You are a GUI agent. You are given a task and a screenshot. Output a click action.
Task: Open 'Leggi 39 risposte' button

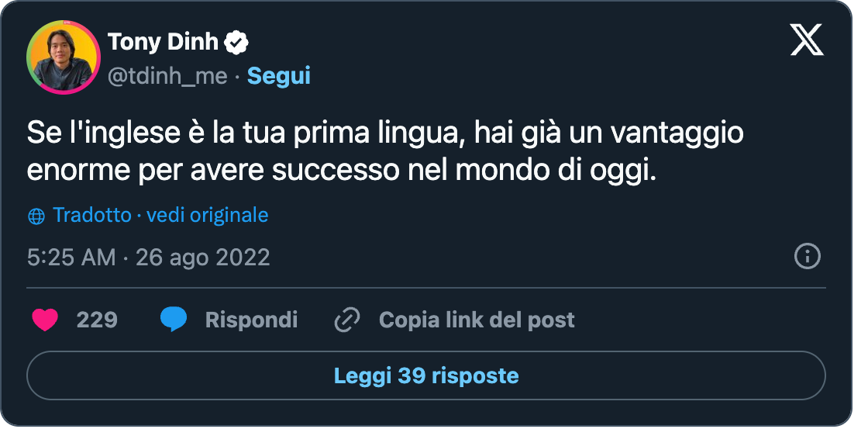pyautogui.click(x=426, y=375)
